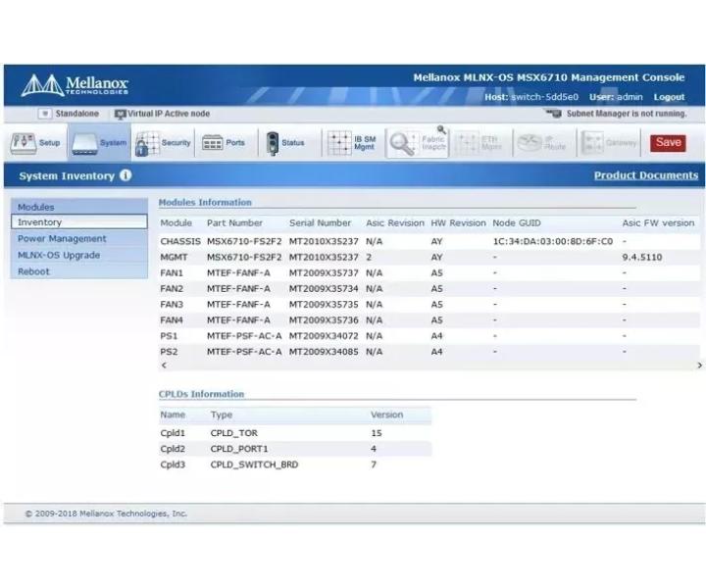
Task: Click the HW Revision column header
Action: [458, 222]
